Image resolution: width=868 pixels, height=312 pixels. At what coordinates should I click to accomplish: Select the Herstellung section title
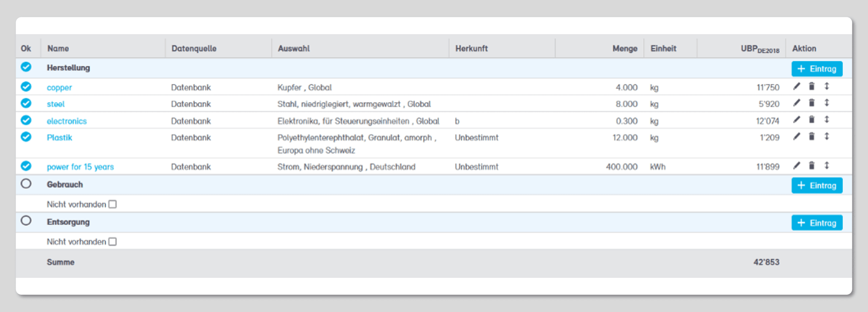click(68, 68)
